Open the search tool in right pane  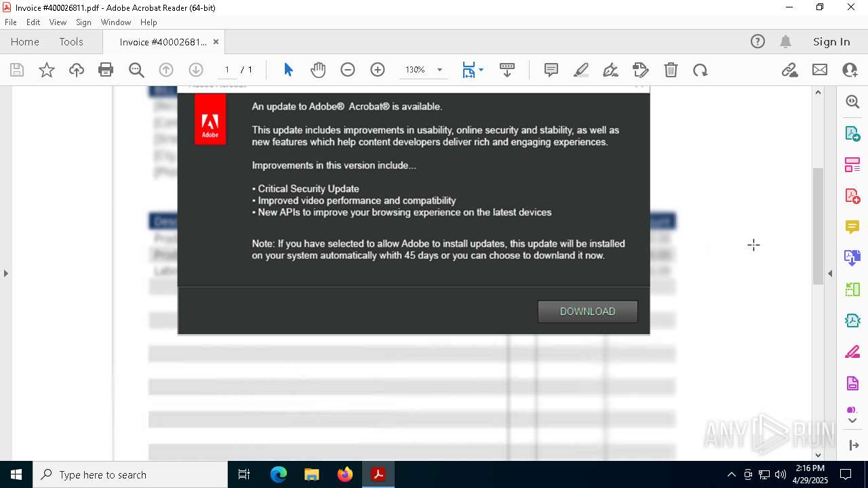852,102
